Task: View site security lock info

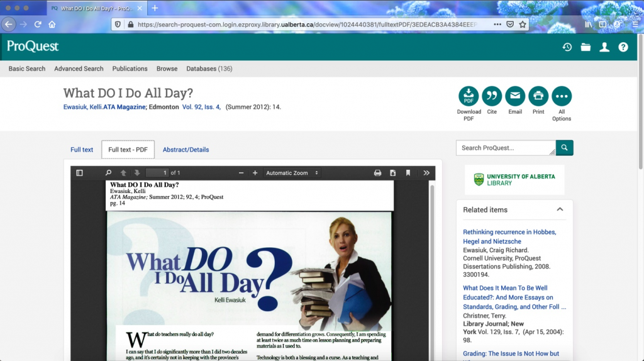Action: click(131, 25)
